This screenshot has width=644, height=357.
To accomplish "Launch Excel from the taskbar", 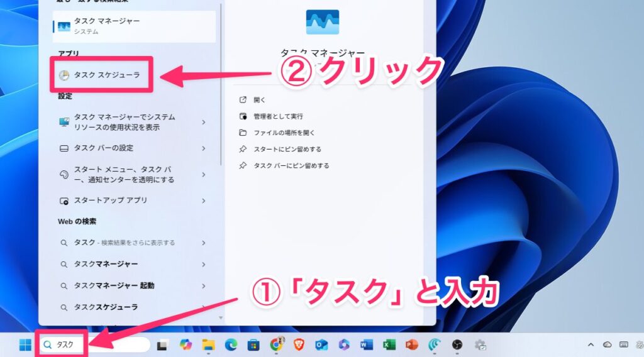I will point(389,344).
